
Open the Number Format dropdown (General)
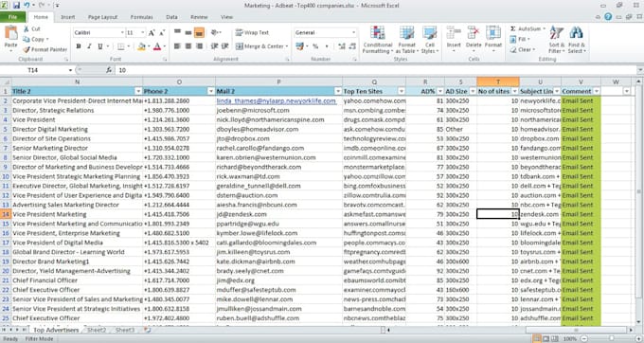point(353,32)
